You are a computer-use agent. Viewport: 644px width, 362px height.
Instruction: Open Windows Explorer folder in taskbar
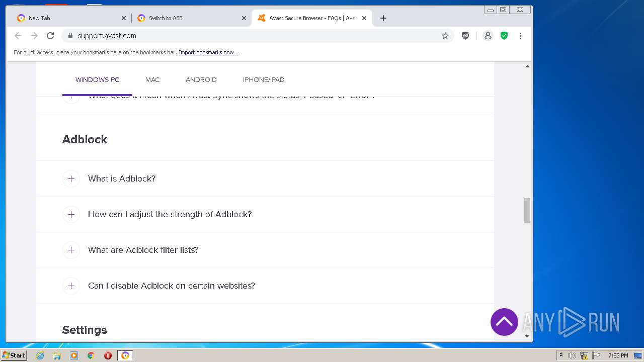pyautogui.click(x=57, y=355)
